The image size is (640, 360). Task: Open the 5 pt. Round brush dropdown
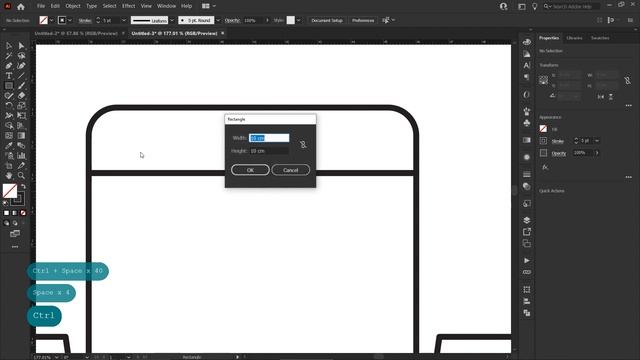coord(218,20)
